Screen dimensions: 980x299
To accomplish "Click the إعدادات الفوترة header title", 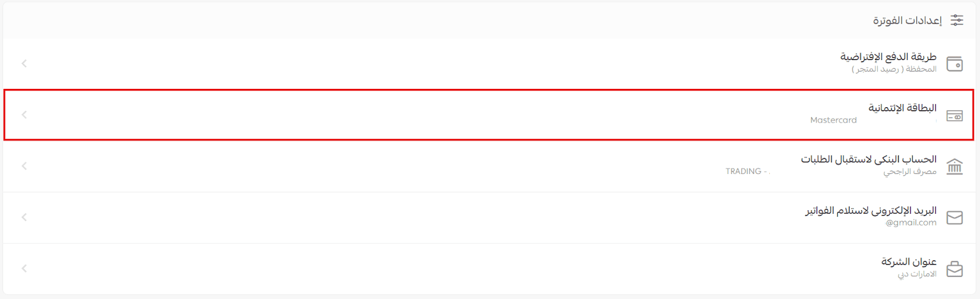I will [x=907, y=21].
